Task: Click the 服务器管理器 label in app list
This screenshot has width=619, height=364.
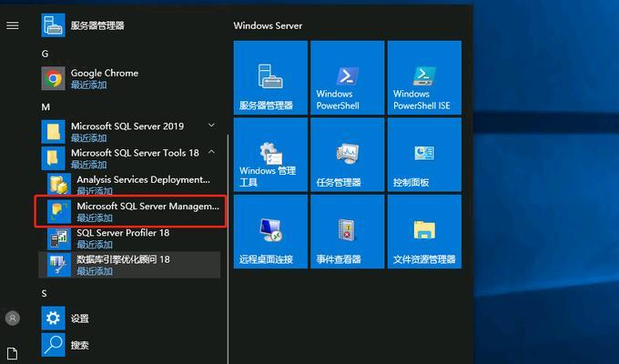Action: coord(97,25)
